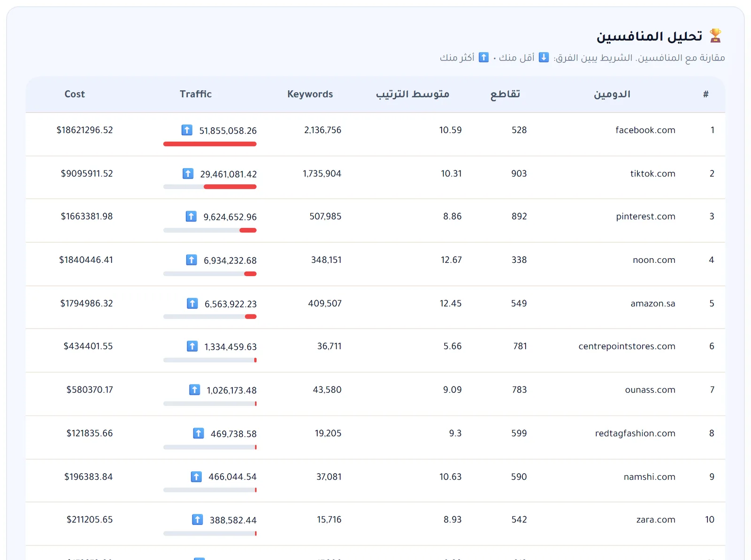
Task: Click the trophy icon beside تحليل المنافسين
Action: [715, 36]
